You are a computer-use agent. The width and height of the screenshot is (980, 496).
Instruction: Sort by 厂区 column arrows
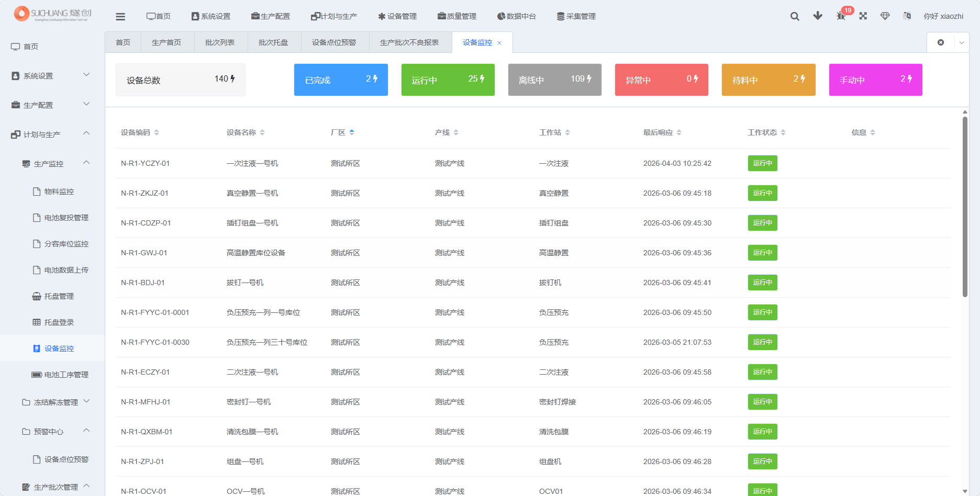352,133
